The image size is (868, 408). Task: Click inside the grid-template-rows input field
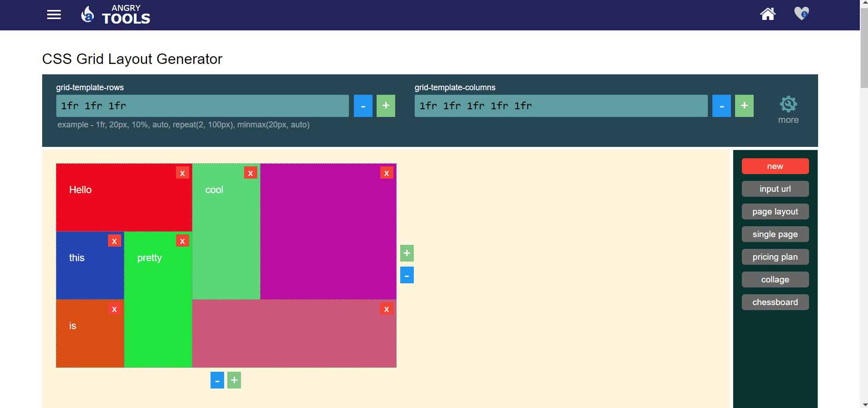(203, 106)
